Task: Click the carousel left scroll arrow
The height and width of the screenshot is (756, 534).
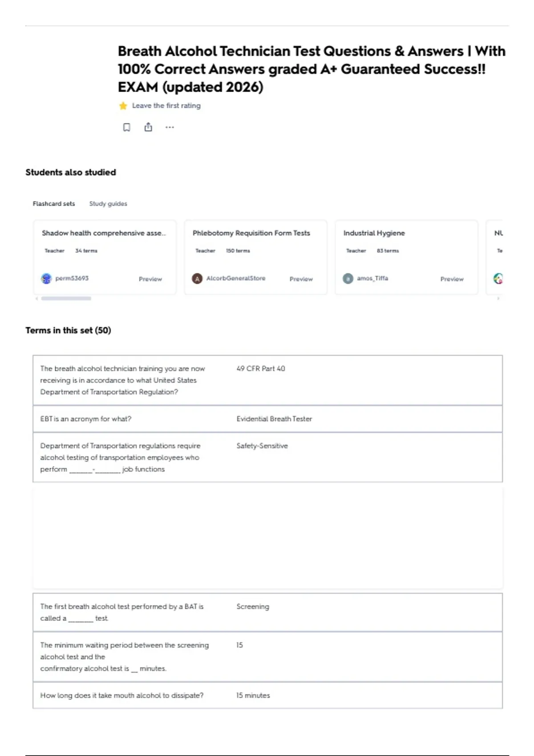Action: (x=36, y=298)
